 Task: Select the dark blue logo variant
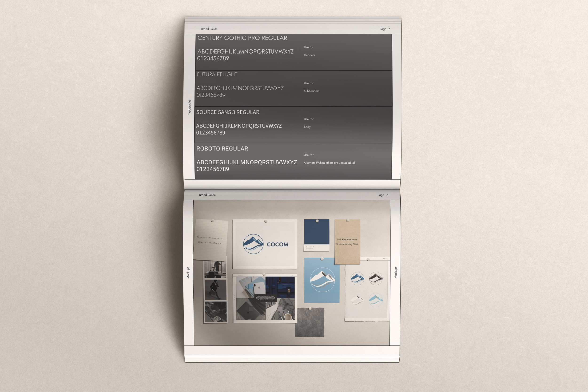357,278
